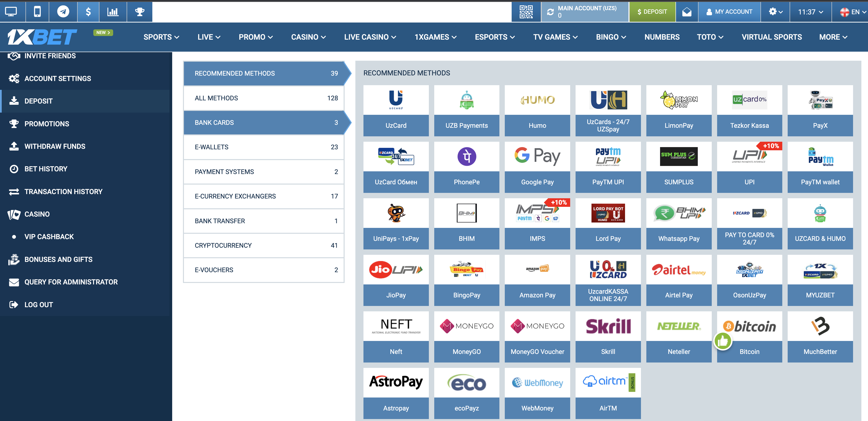Open the settings gear dropdown
The width and height of the screenshot is (868, 421).
coord(775,12)
